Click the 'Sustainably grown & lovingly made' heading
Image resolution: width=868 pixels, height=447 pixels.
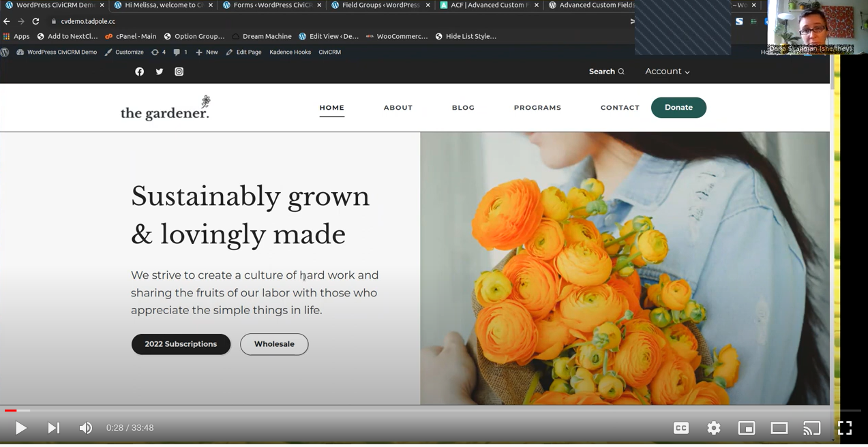[250, 215]
